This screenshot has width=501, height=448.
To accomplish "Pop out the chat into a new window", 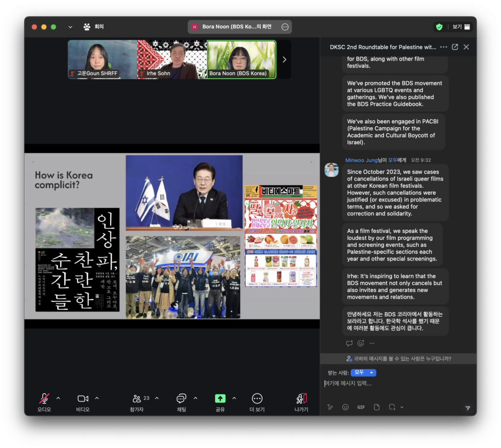I will pos(455,47).
